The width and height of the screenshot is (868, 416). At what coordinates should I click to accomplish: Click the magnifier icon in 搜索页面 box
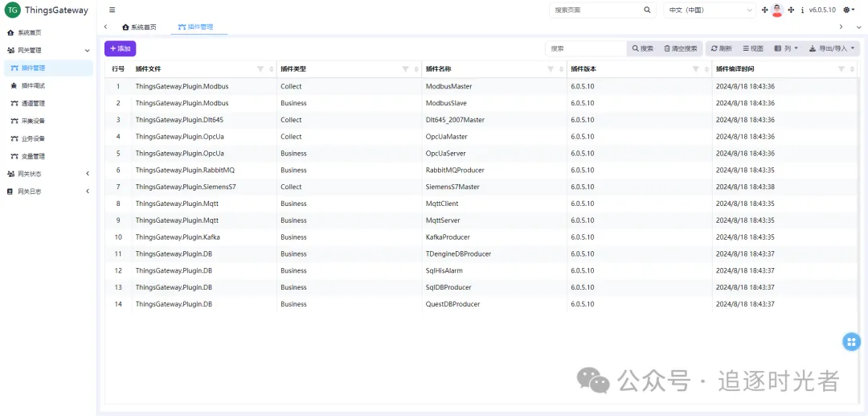647,10
